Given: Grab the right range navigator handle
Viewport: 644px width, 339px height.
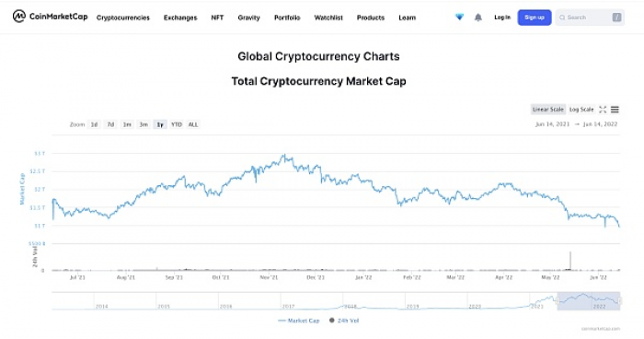Looking at the screenshot, I should click(620, 301).
